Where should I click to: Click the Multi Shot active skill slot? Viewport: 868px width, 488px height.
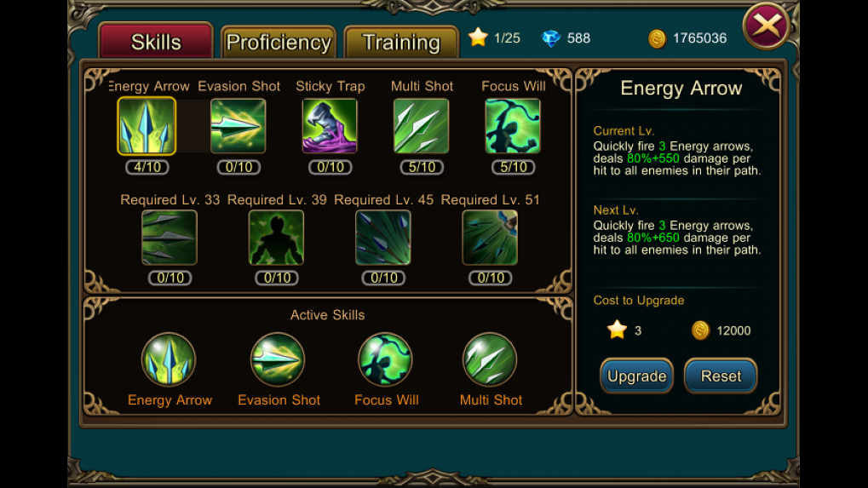pos(490,359)
